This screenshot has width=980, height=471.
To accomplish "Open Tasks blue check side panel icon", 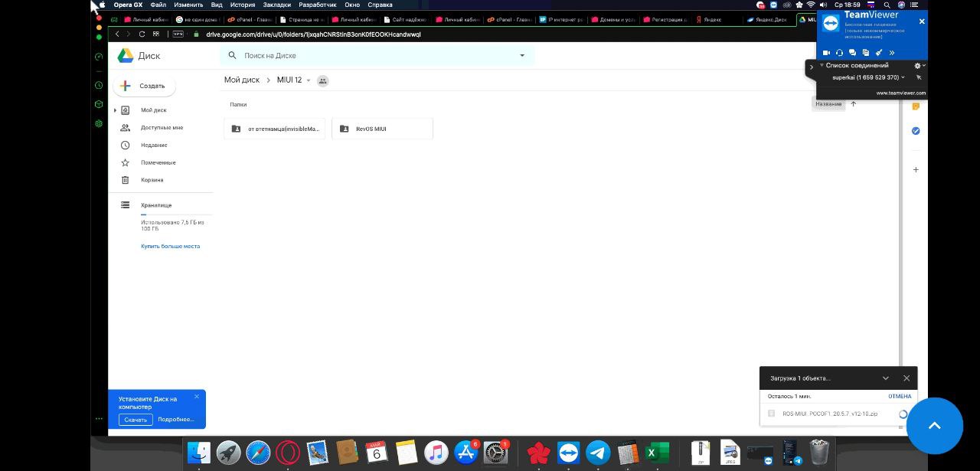I will coord(916,131).
